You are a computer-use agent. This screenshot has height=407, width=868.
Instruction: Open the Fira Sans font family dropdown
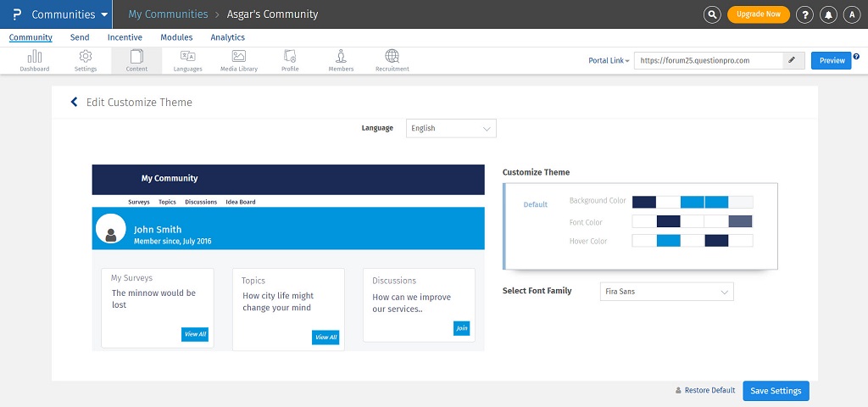[666, 292]
